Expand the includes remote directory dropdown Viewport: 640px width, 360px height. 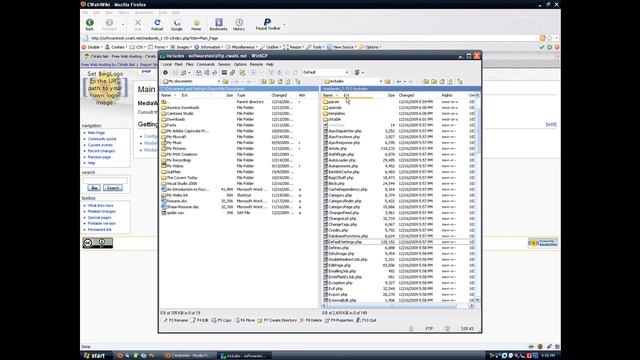[x=380, y=82]
